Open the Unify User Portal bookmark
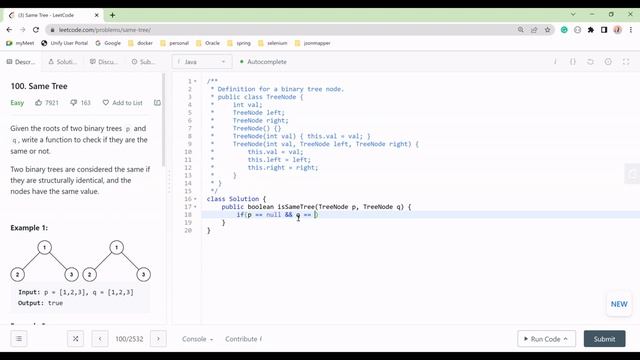This screenshot has height=360, width=640. tap(64, 43)
